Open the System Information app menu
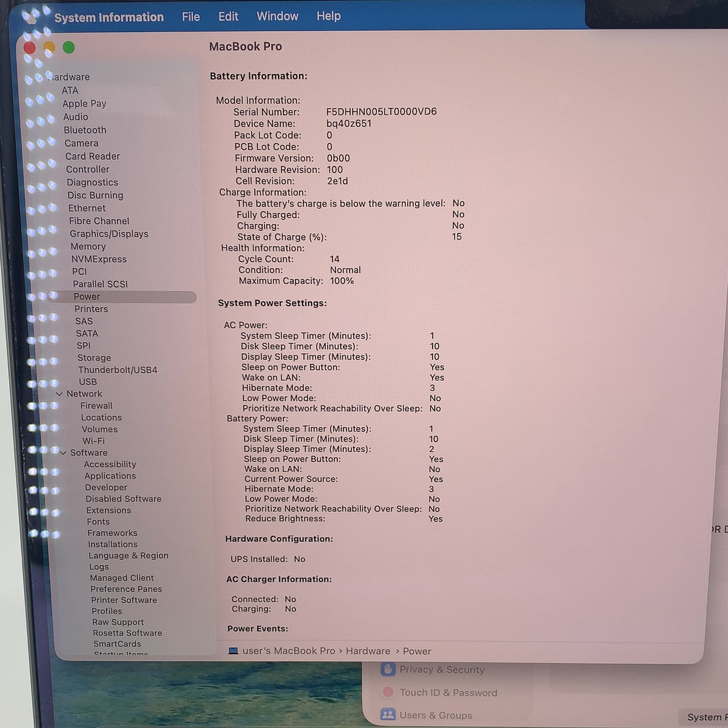Image resolution: width=728 pixels, height=728 pixels. click(x=109, y=17)
